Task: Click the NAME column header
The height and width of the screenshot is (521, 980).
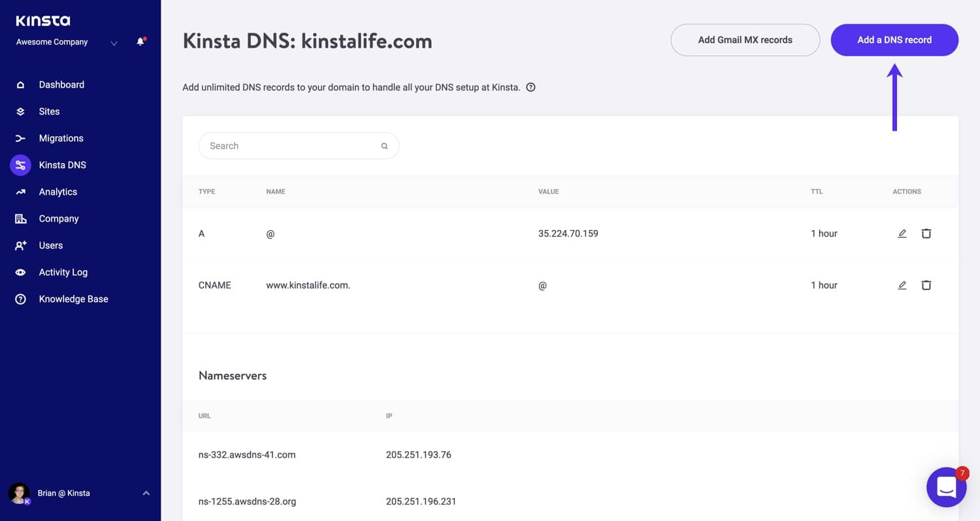Action: (275, 192)
